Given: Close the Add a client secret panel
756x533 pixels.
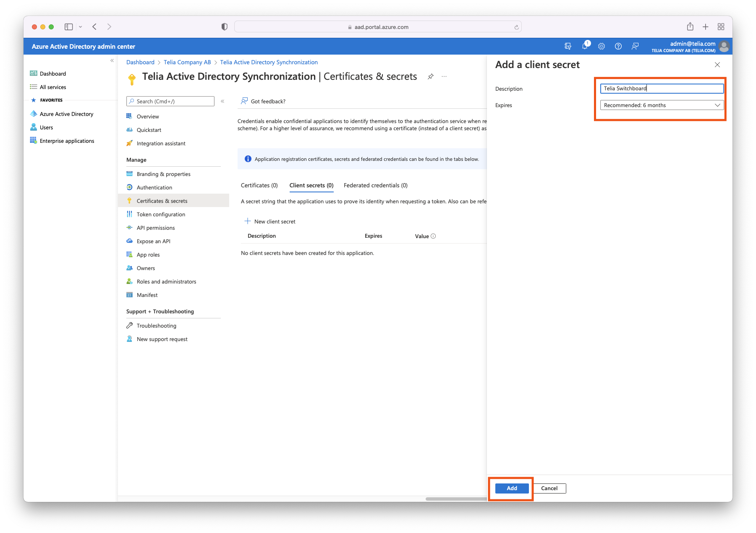Looking at the screenshot, I should pyautogui.click(x=717, y=65).
